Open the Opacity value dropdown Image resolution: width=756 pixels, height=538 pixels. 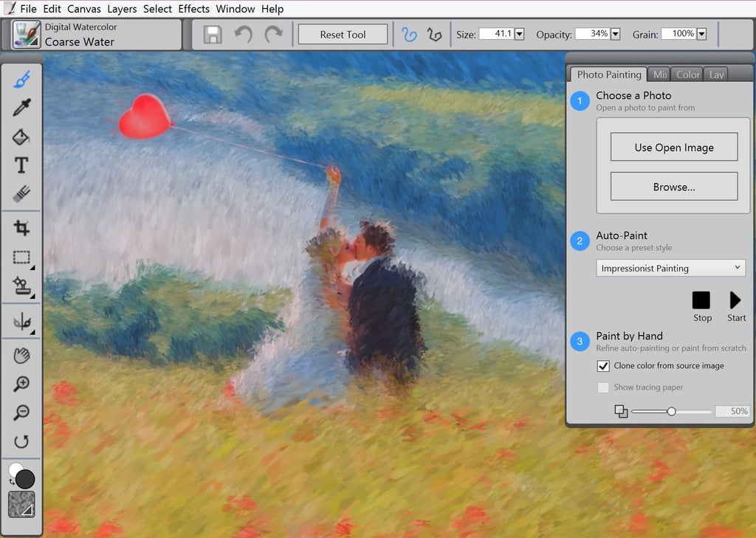tap(615, 34)
